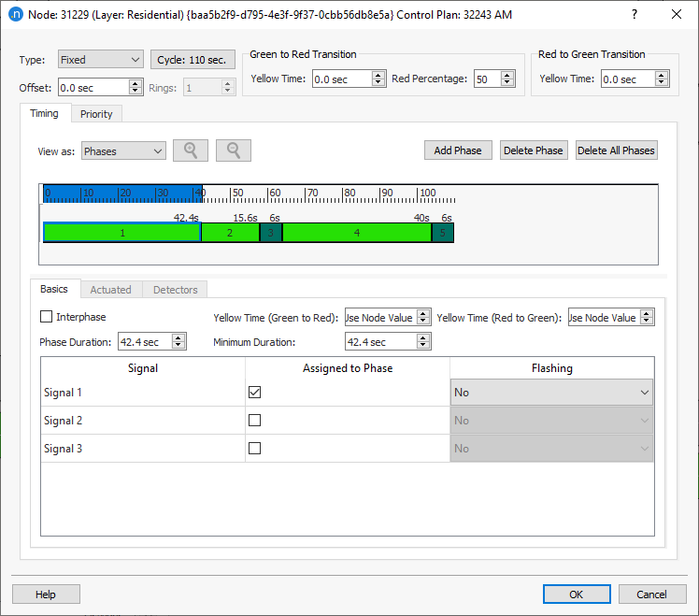Screen dimensions: 699x616
Task: Expand the View as Phases dropdown
Action: (123, 150)
